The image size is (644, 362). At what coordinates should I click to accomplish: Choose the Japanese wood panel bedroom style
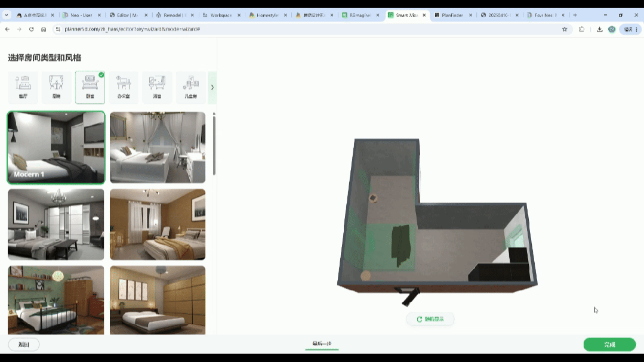click(158, 300)
